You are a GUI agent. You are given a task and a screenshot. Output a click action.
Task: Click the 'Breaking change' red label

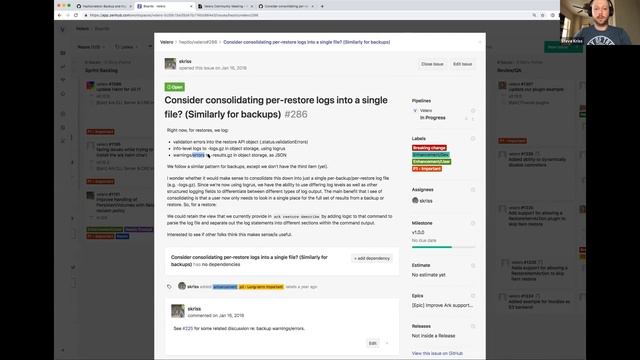click(429, 148)
